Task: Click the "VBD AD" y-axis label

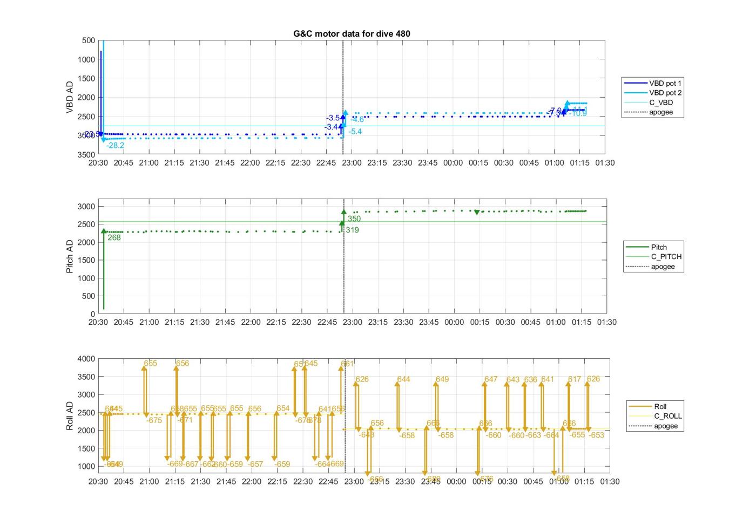Action: (x=70, y=97)
